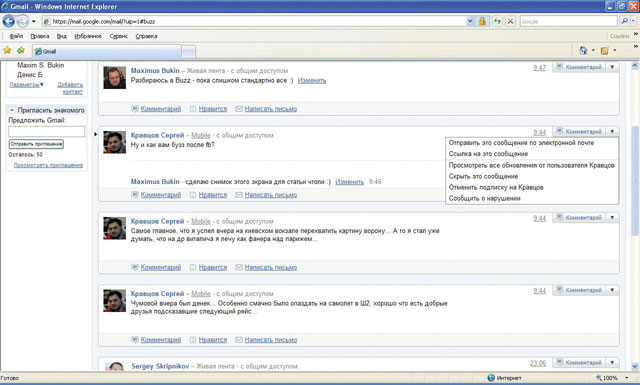Click comment icon under Maximus Bukin's first post
This screenshot has width=640, height=385.
point(135,109)
